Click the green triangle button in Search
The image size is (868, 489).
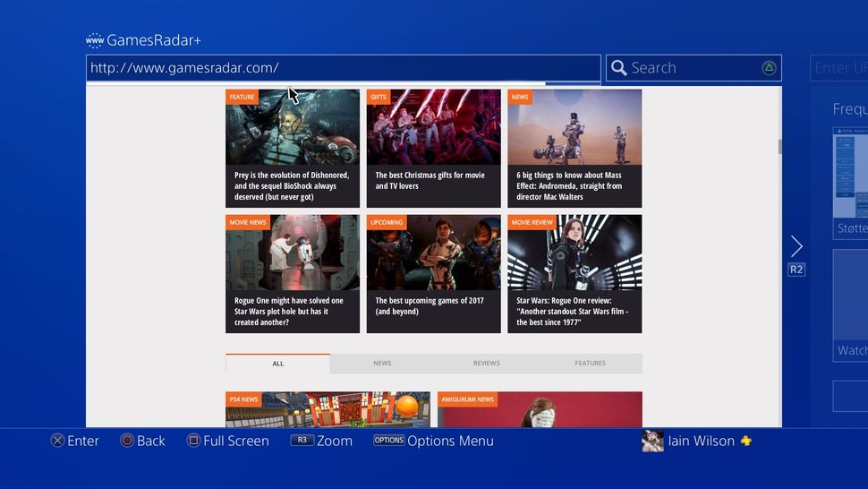click(x=769, y=67)
